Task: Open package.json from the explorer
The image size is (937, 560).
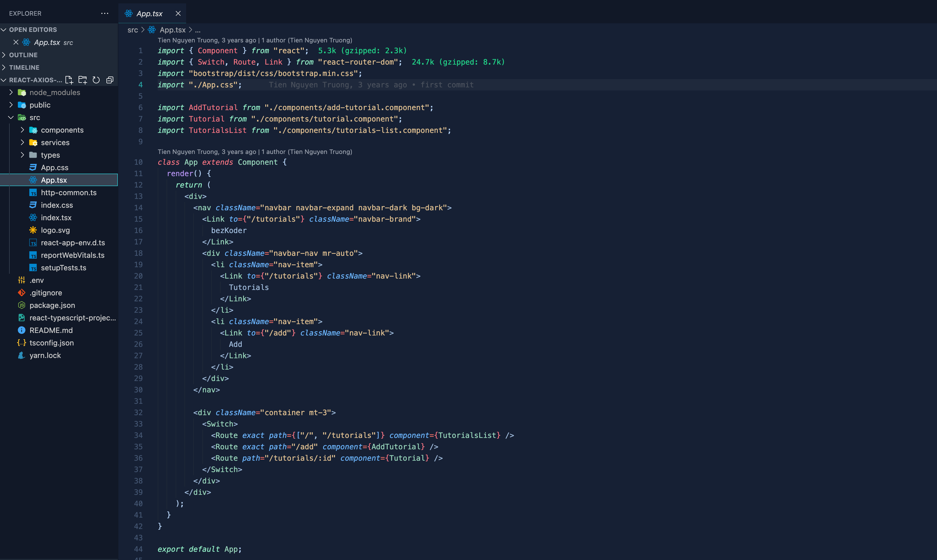Action: (x=52, y=305)
